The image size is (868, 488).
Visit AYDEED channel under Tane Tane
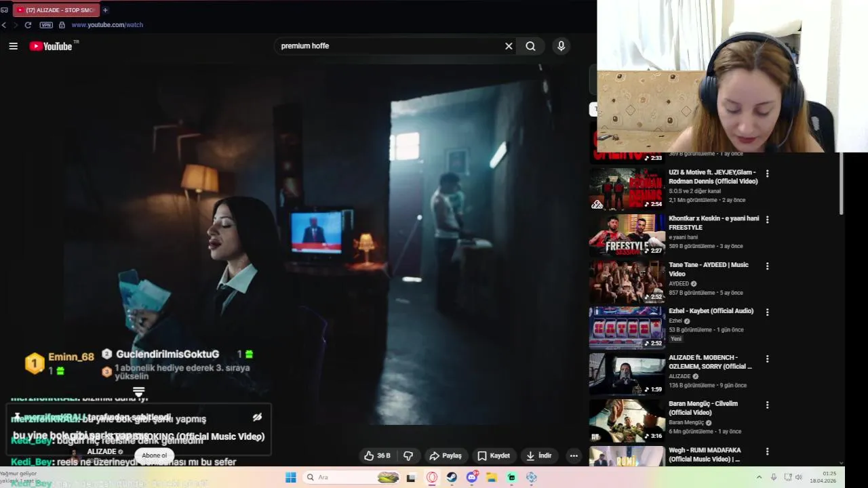click(679, 284)
